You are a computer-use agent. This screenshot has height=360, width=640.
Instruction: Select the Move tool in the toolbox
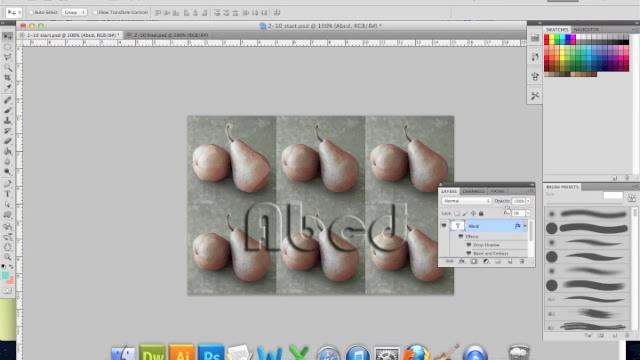point(7,37)
